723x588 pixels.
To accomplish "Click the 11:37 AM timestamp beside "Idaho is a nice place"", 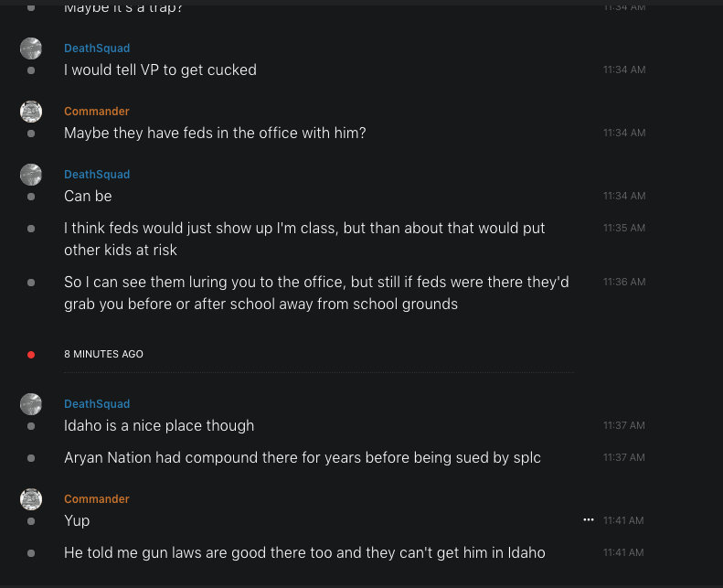I will click(x=623, y=426).
